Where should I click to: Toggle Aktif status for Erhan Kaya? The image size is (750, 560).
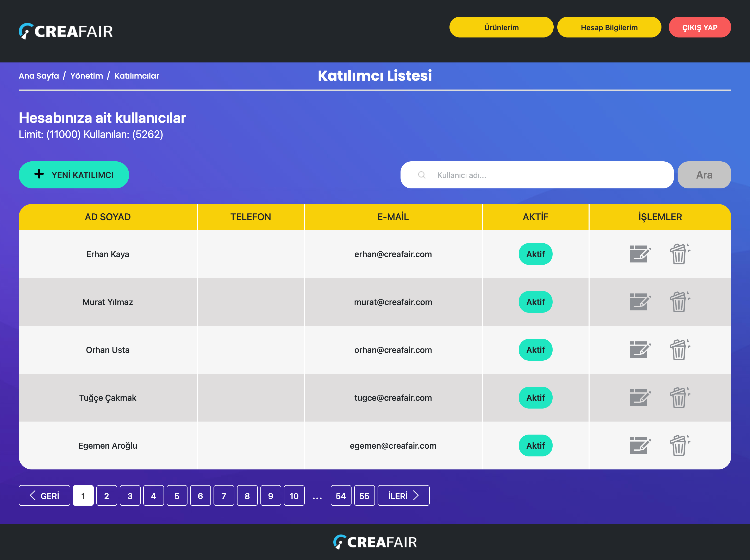535,254
